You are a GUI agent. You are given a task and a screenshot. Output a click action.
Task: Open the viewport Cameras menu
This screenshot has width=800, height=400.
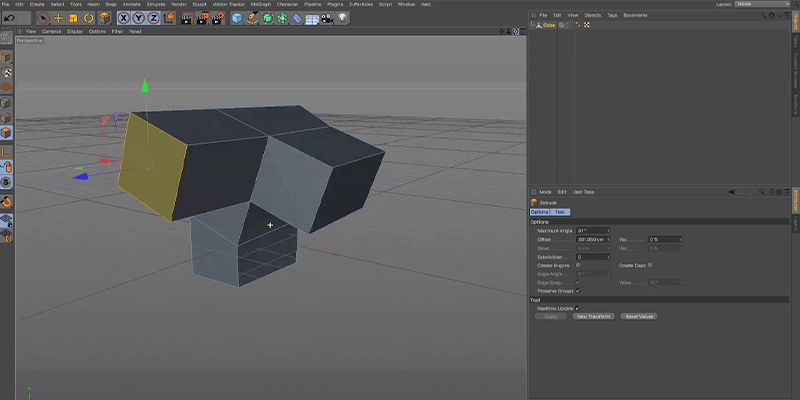(x=52, y=32)
